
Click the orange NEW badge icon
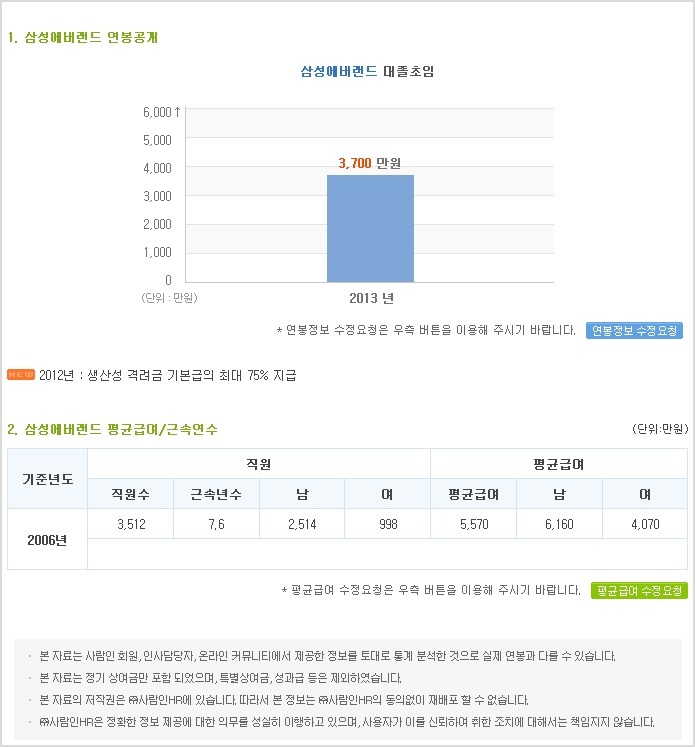(x=20, y=375)
